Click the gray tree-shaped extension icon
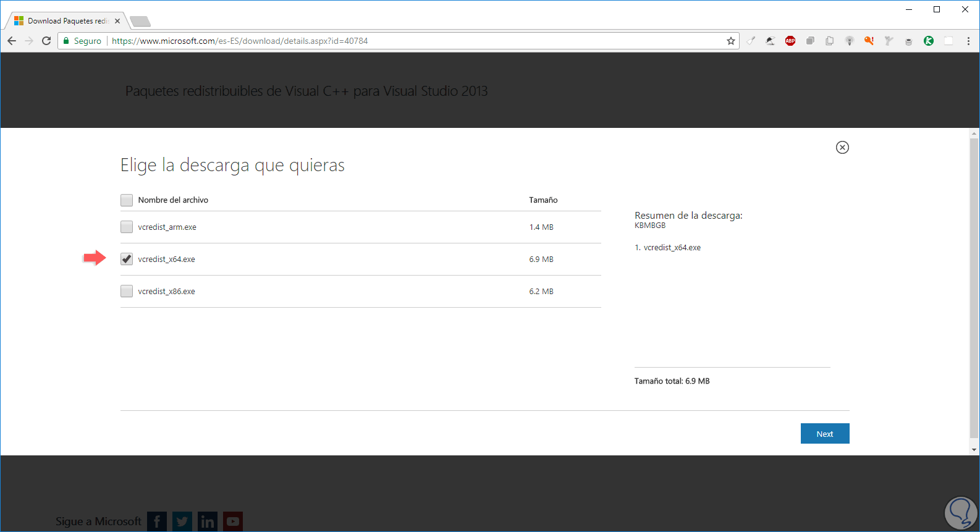This screenshot has height=532, width=980. pos(889,41)
